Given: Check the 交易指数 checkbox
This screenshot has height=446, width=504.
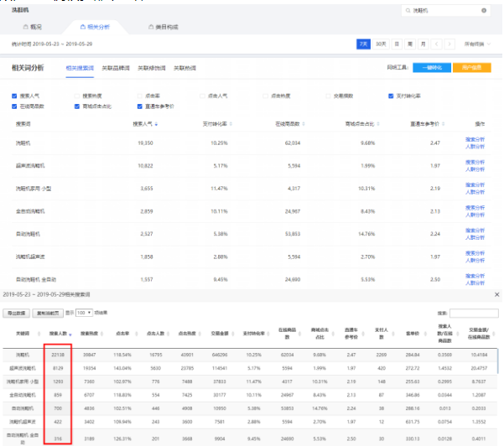Looking at the screenshot, I should point(328,96).
